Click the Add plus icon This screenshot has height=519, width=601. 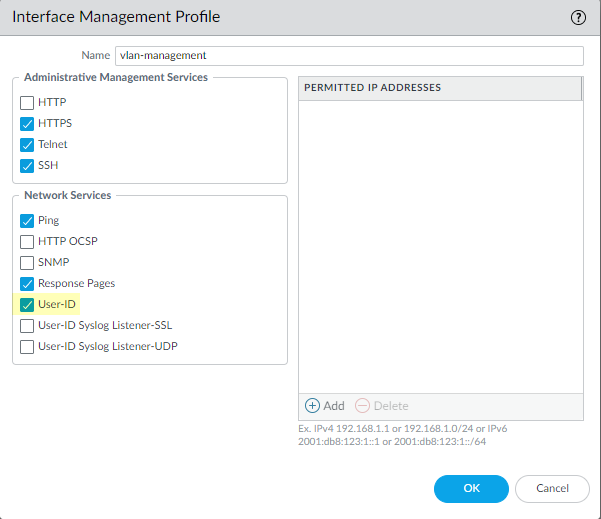pyautogui.click(x=312, y=406)
